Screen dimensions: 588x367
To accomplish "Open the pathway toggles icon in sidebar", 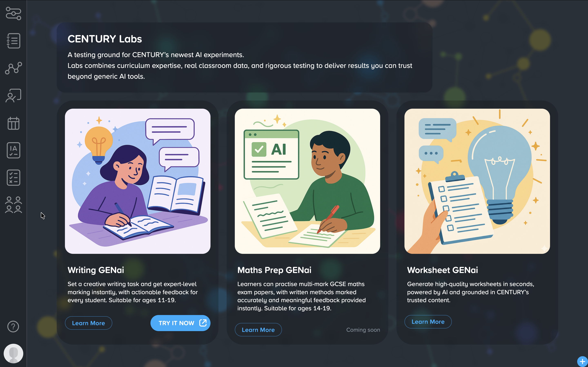I will click(x=13, y=13).
